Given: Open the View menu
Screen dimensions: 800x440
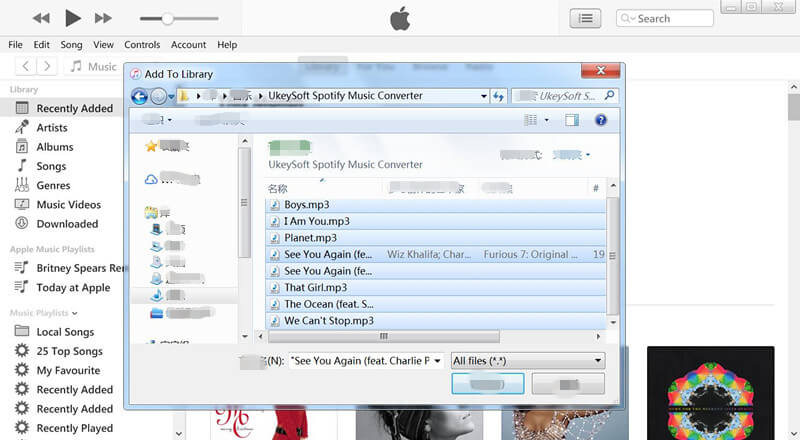Looking at the screenshot, I should (x=103, y=45).
